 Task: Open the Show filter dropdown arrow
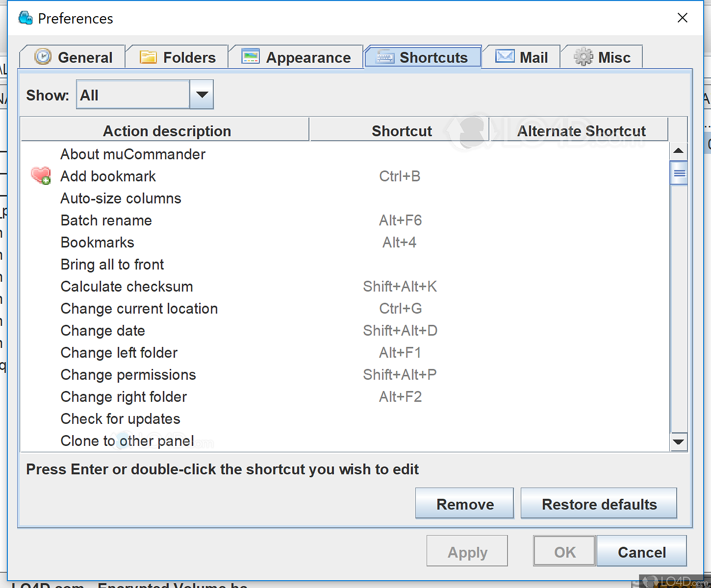202,95
